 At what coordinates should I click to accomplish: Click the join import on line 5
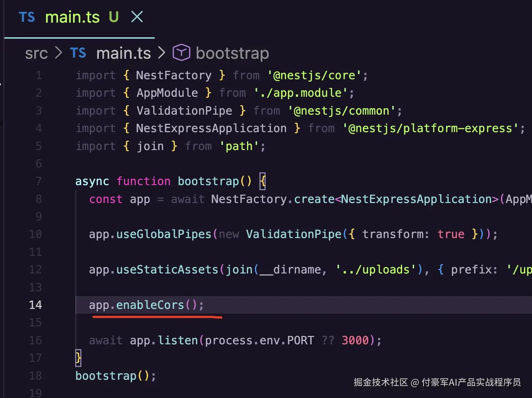coord(150,146)
